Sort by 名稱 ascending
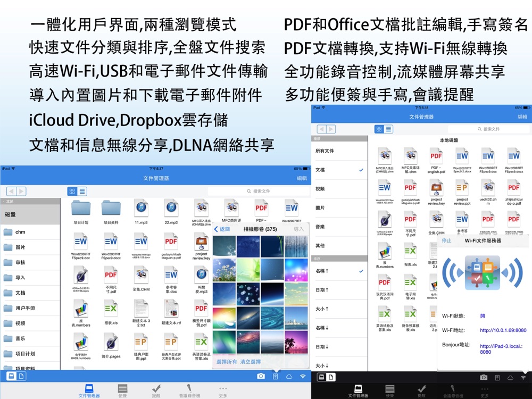532x399 pixels. [x=339, y=271]
